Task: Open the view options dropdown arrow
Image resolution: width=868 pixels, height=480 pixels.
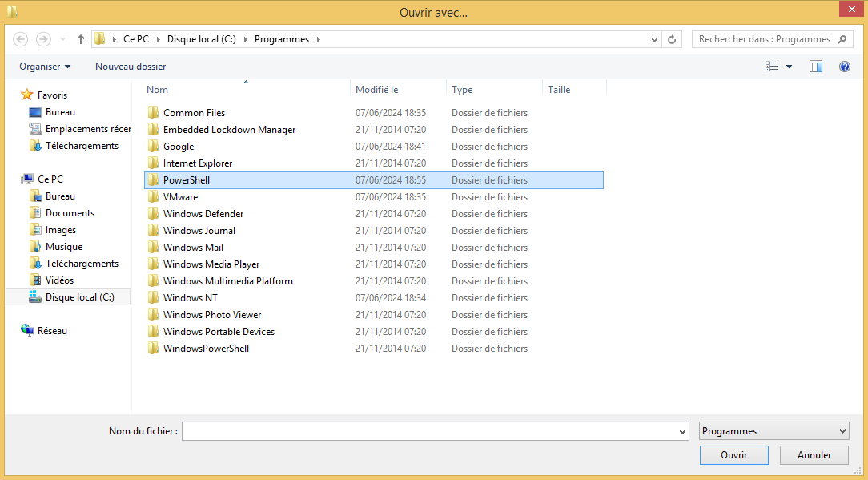Action: point(789,67)
